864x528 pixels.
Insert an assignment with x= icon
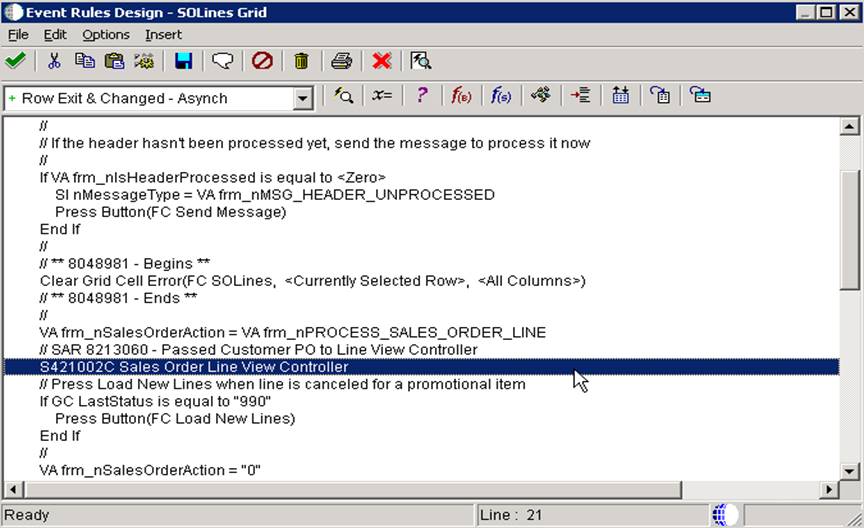382,95
